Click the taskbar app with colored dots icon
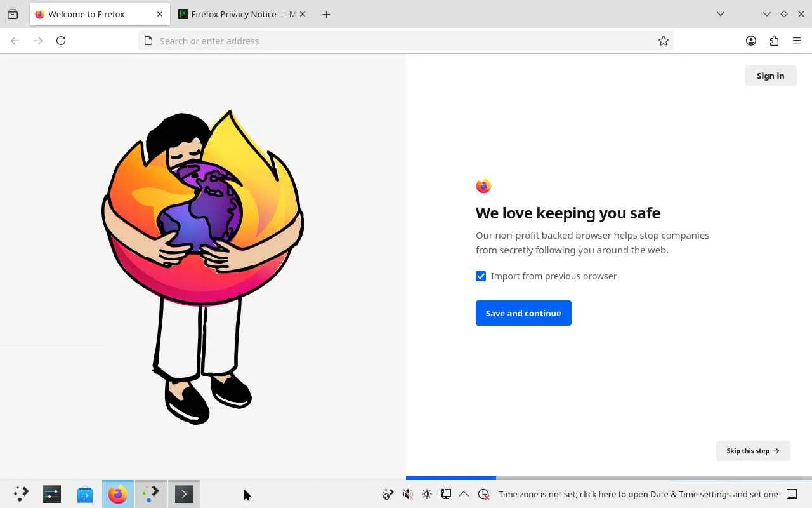Viewport: 812px width, 508px height. click(151, 494)
